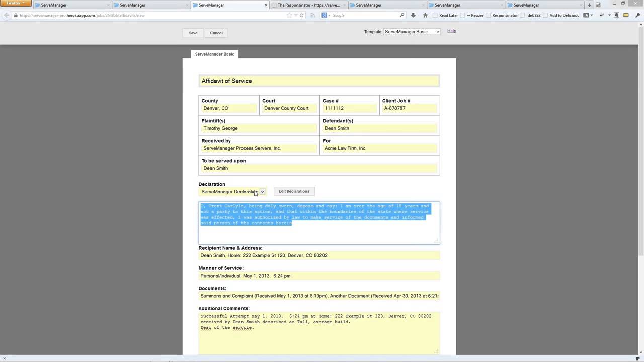Edit the To be served upon field
This screenshot has height=362, width=644.
click(319, 168)
